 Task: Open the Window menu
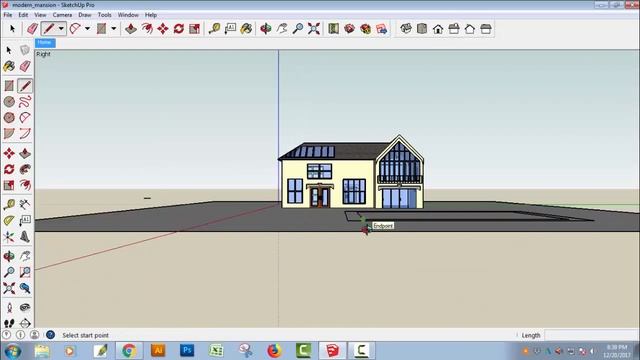click(128, 15)
